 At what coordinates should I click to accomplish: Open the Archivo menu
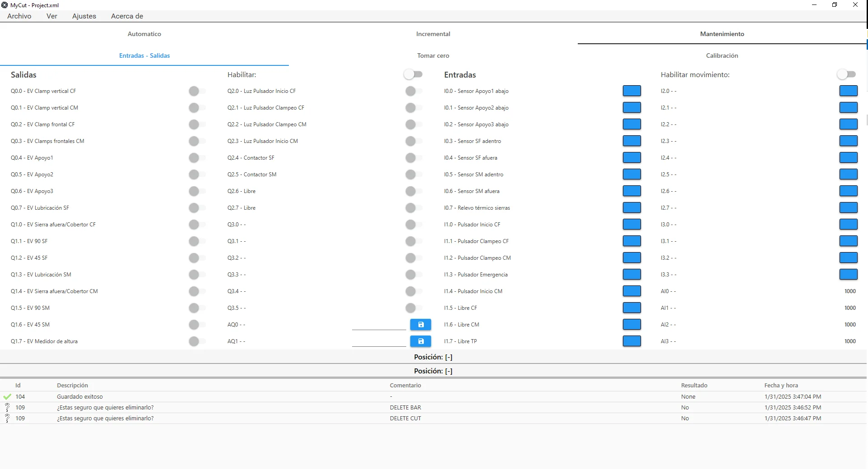click(x=19, y=16)
